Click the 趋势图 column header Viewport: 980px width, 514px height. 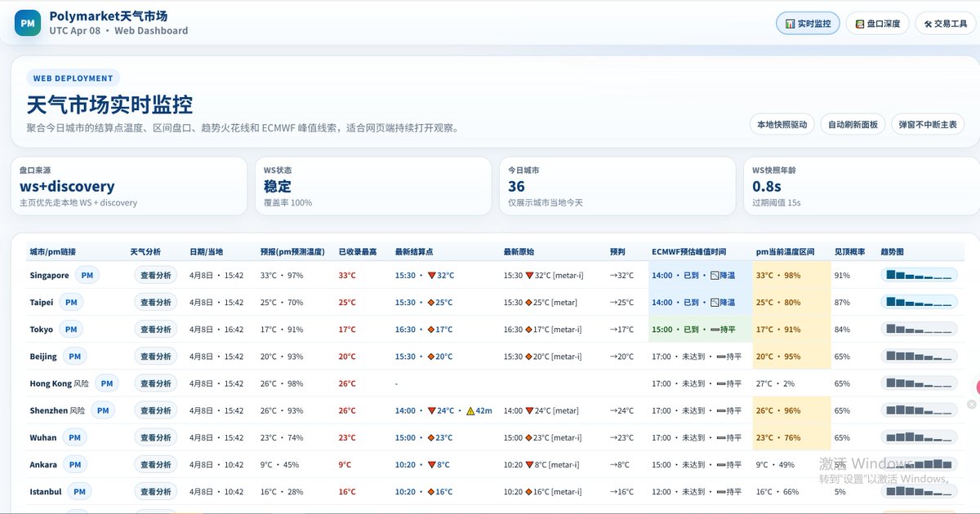(x=892, y=251)
